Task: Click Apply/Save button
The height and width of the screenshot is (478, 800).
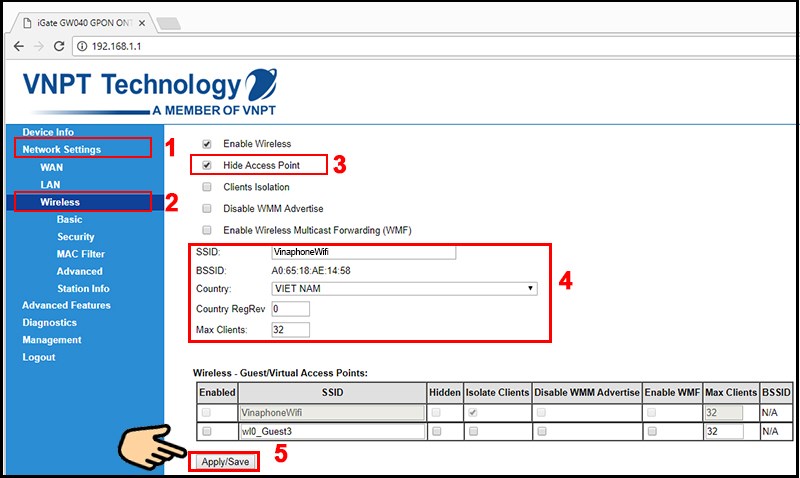Action: coord(225,462)
